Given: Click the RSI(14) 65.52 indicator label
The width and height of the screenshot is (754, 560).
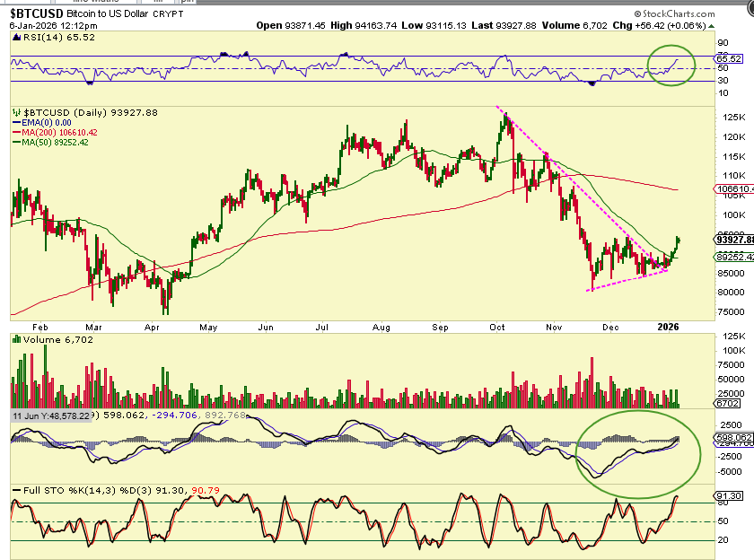Looking at the screenshot, I should pyautogui.click(x=59, y=37).
